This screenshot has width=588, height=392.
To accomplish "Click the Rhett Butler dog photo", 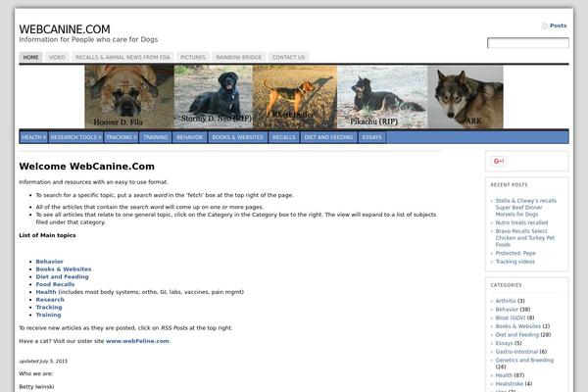I will coord(295,97).
